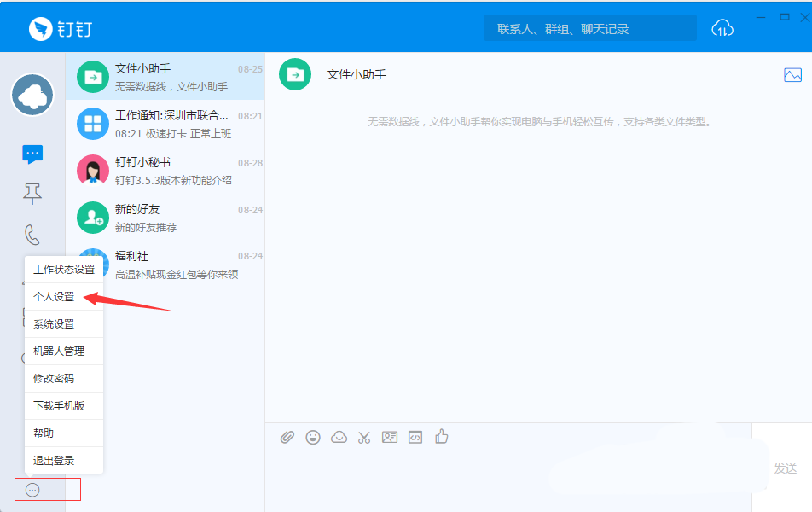This screenshot has height=512, width=812.
Task: Open 个人设置 from the settings menu
Action: (53, 296)
